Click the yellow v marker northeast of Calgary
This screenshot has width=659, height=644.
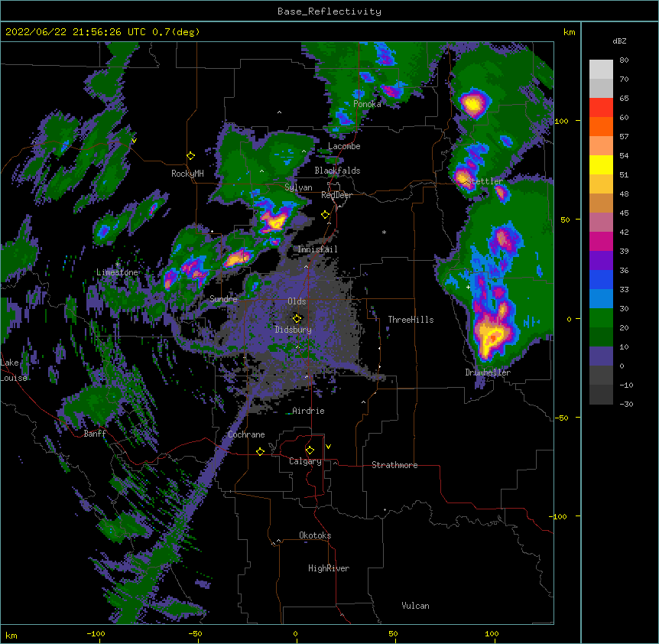tap(328, 447)
